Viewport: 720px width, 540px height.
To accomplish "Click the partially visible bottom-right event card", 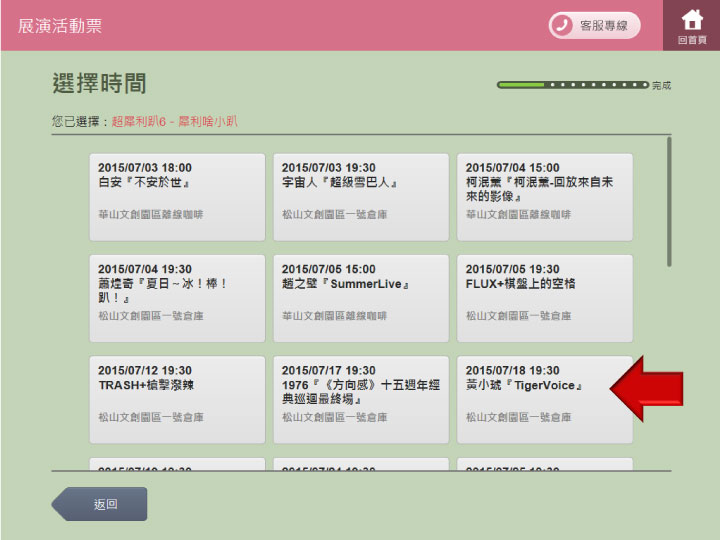I will point(545,464).
